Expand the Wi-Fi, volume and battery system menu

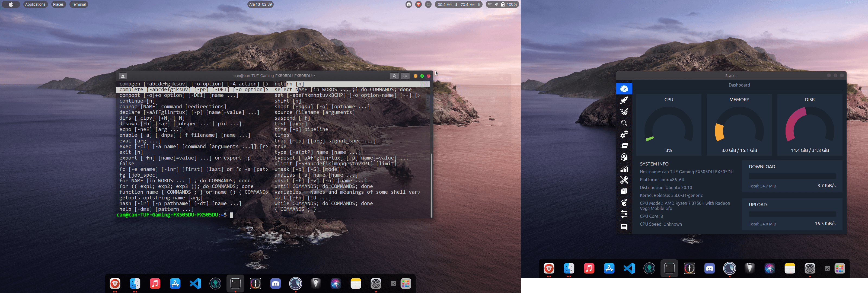click(x=502, y=4)
